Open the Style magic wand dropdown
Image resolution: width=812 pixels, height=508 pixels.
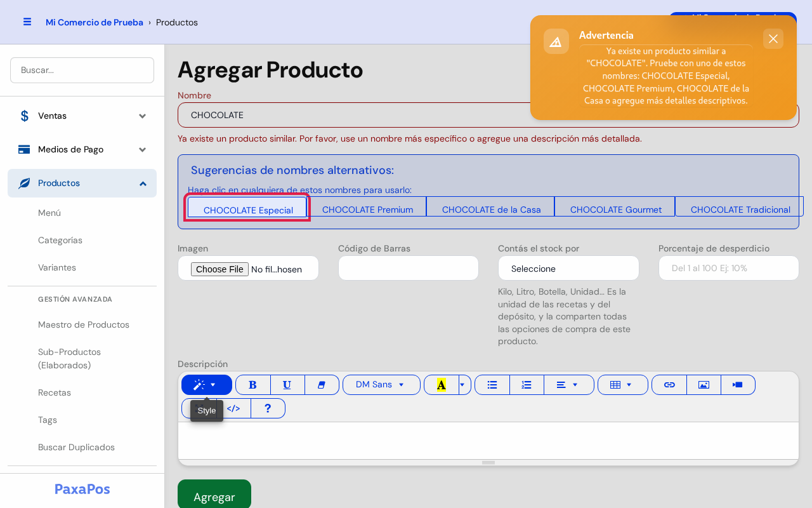(x=207, y=385)
